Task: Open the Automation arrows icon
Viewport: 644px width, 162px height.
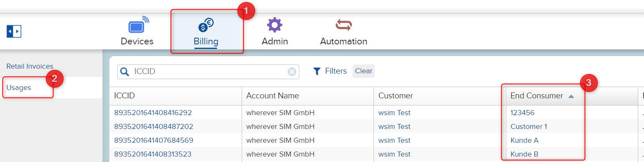Action: [343, 26]
